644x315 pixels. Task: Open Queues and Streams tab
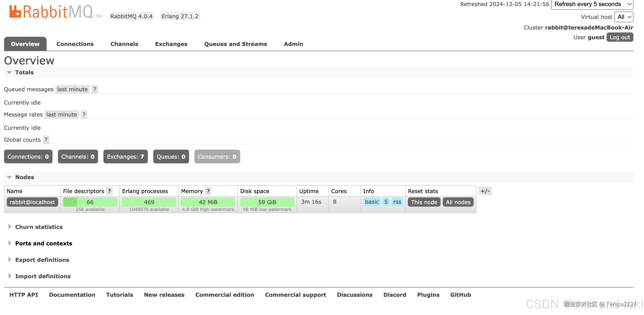[x=235, y=44]
